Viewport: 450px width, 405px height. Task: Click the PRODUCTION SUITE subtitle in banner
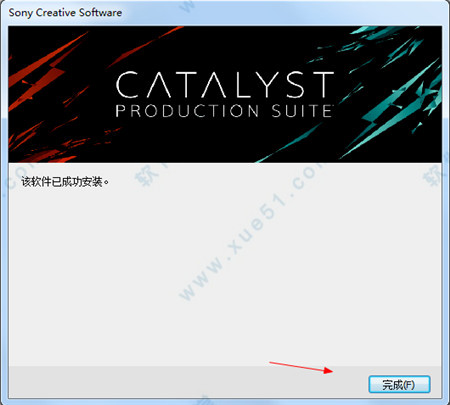pos(224,111)
